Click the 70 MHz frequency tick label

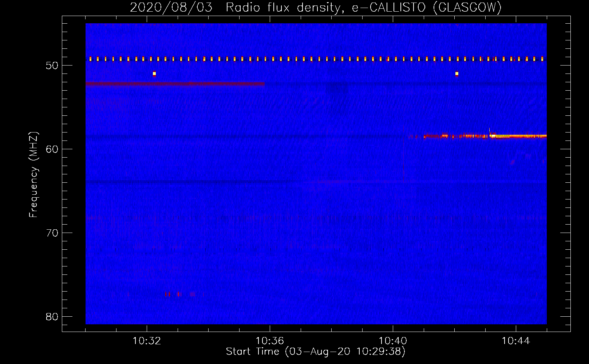52,233
